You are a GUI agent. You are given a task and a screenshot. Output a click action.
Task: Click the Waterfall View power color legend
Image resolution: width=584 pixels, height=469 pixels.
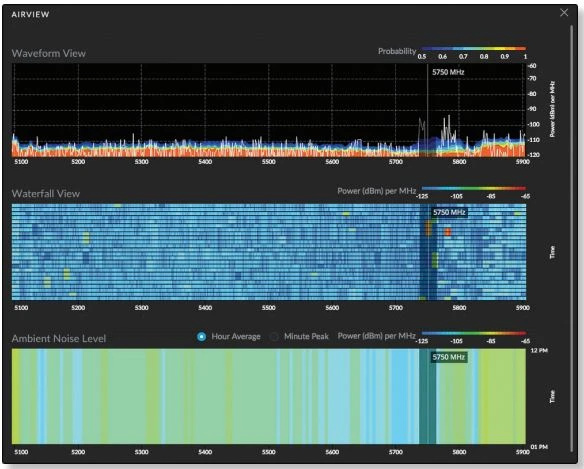point(474,188)
